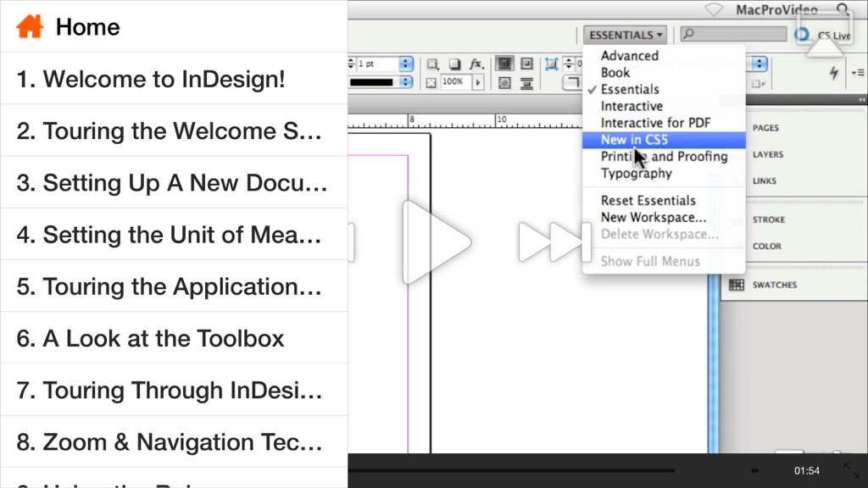Choose the Book workspace

pyautogui.click(x=664, y=73)
